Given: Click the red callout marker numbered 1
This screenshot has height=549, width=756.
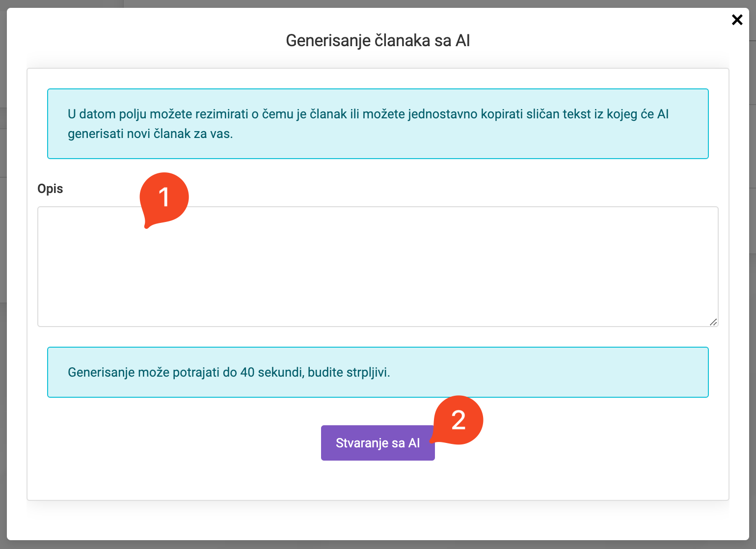Looking at the screenshot, I should pos(164,197).
